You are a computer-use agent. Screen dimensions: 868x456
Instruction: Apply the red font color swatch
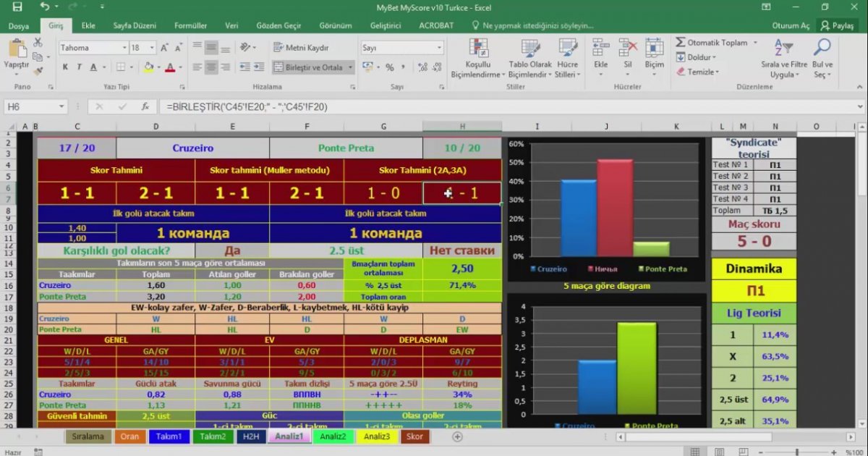click(169, 67)
